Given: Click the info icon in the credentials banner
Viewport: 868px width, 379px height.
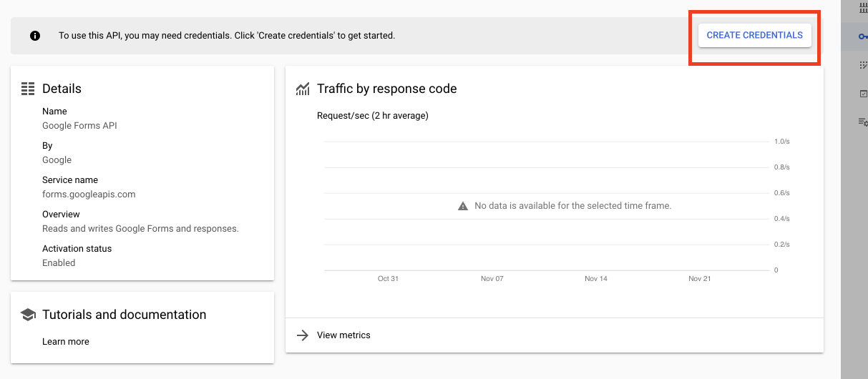Looking at the screenshot, I should pos(35,36).
